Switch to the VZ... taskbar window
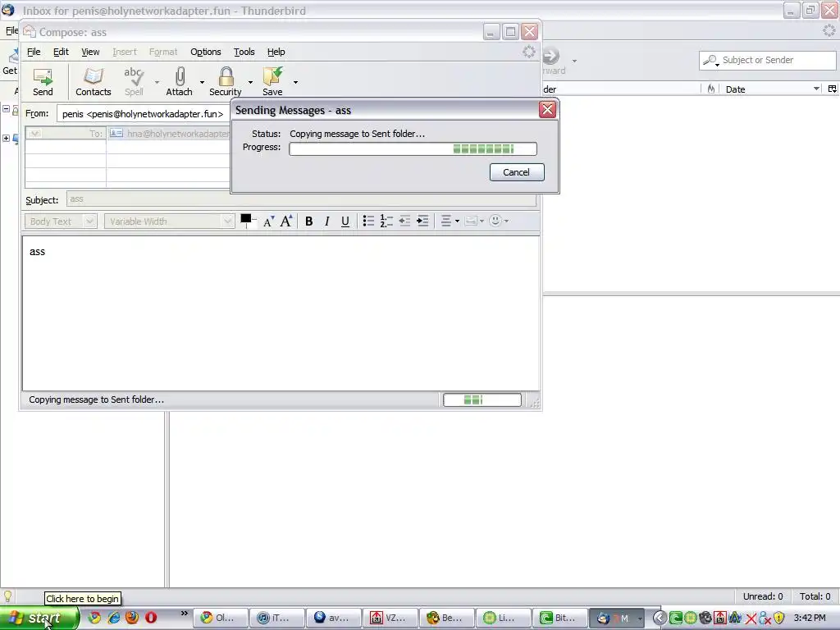The image size is (840, 630). 390,618
